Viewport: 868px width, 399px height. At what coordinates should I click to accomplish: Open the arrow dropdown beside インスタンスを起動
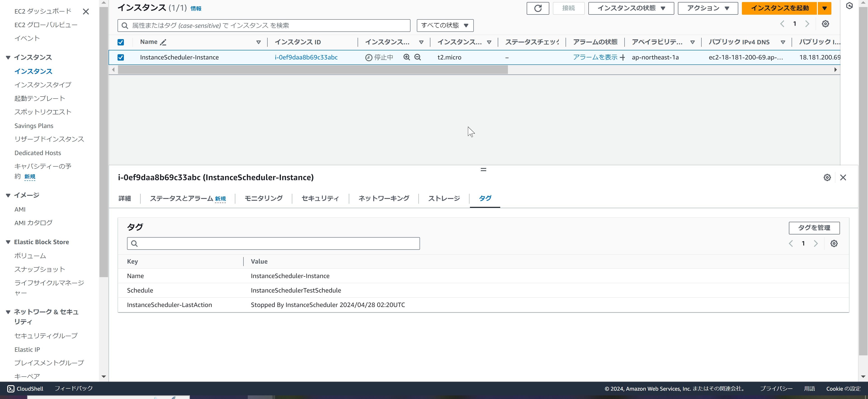tap(824, 8)
